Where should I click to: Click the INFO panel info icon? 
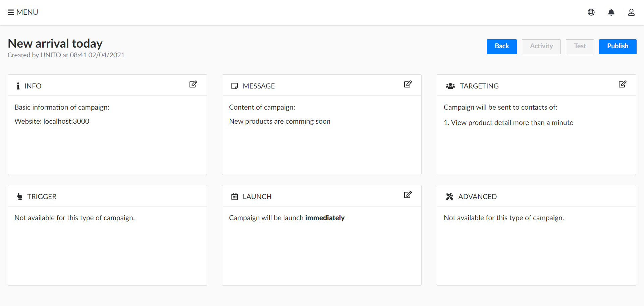(18, 86)
